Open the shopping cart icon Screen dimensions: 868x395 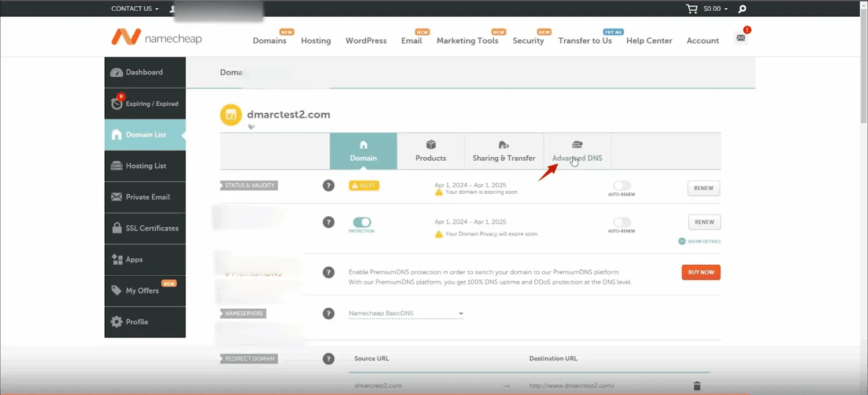[692, 9]
